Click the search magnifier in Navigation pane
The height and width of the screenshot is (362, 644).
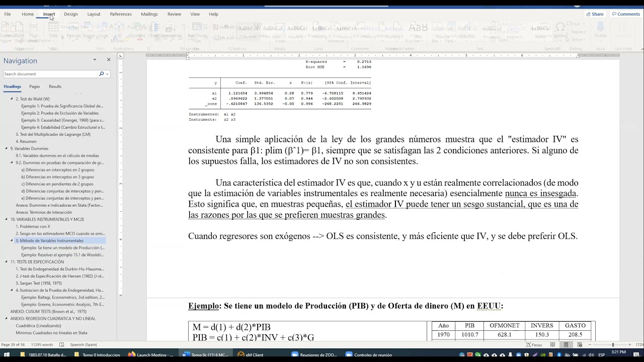101,74
